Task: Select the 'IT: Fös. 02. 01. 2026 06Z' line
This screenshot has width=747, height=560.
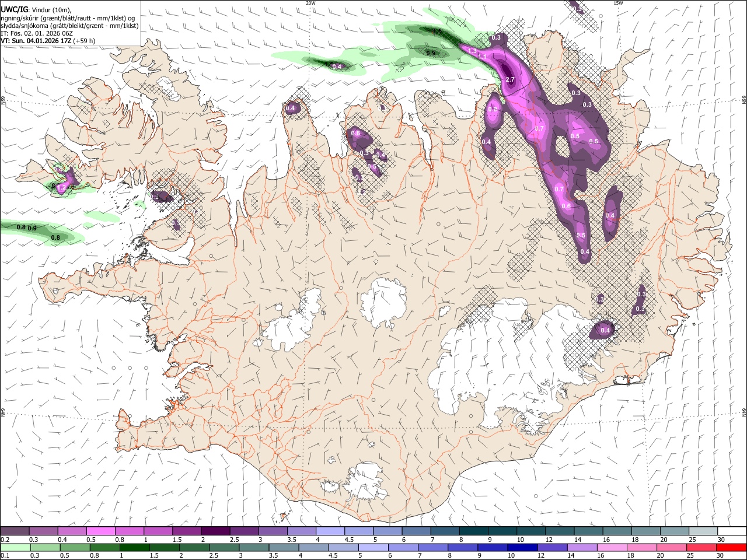Action: click(x=37, y=33)
